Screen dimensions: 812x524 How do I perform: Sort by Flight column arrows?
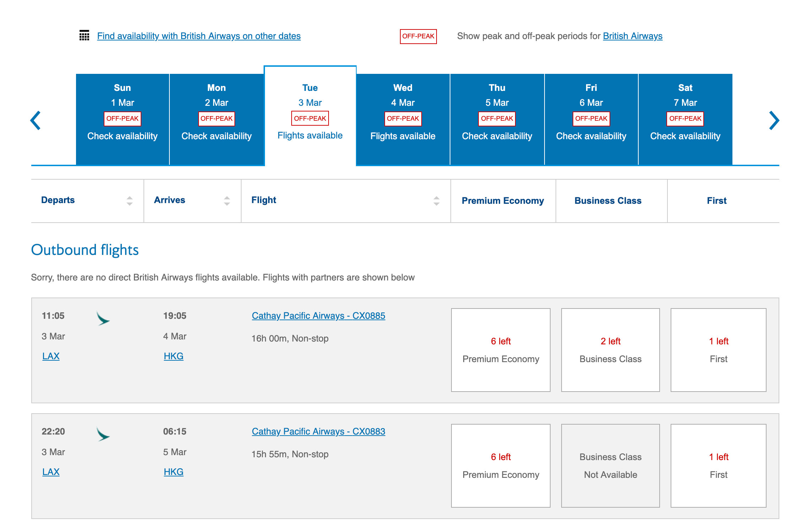coord(437,201)
